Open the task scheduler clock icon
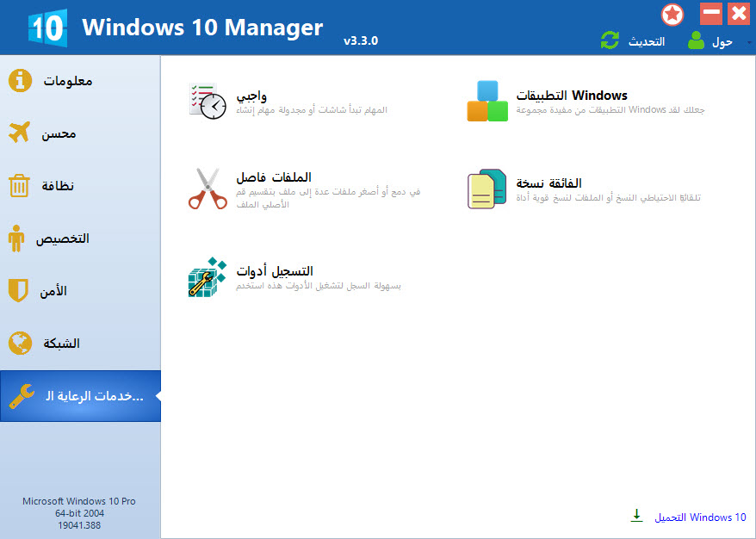This screenshot has height=539, width=756. 208,102
